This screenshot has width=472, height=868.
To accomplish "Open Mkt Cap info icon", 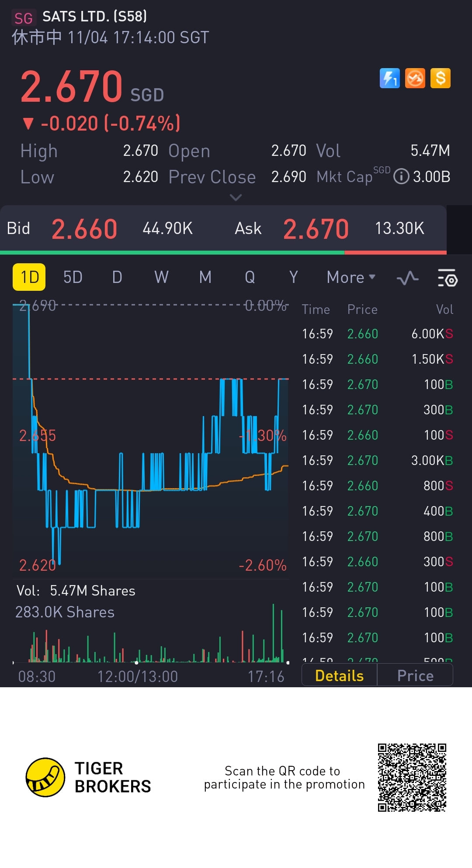I will (x=401, y=176).
